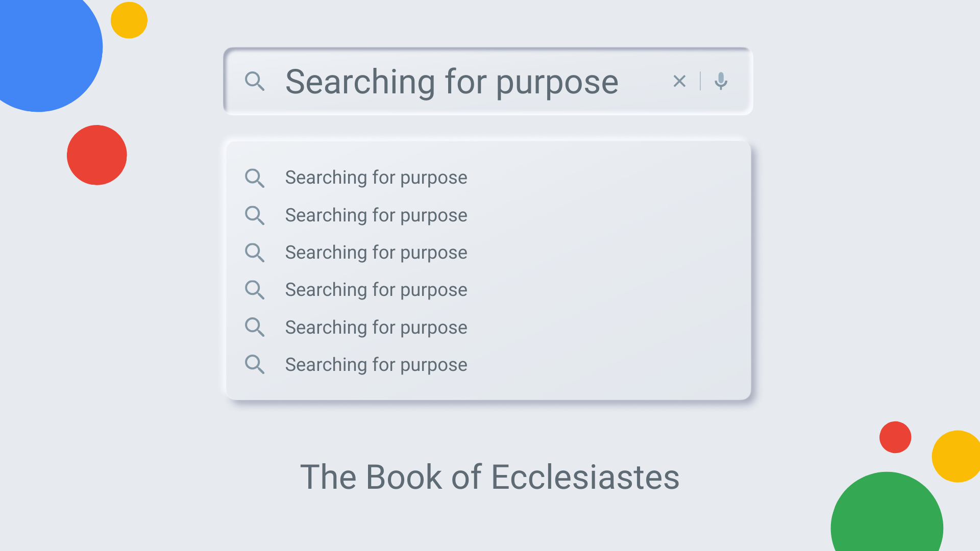980x551 pixels.
Task: Click the search bar text field
Action: click(488, 82)
